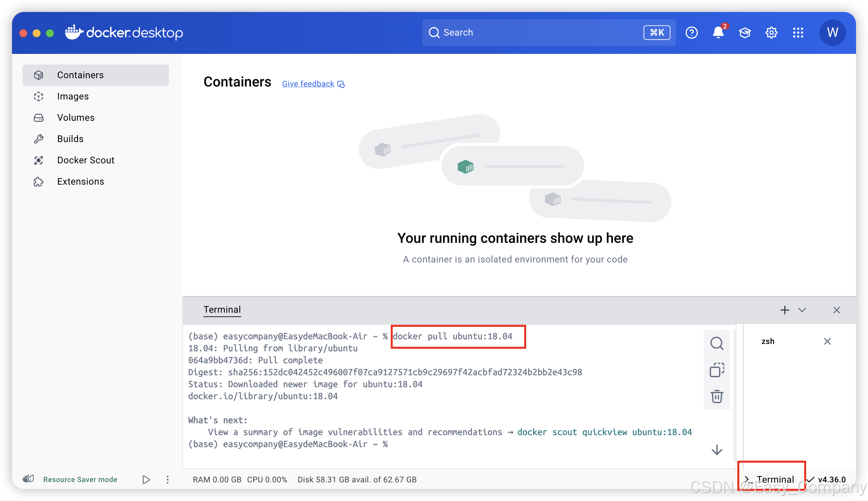
Task: Open the apps grid menu icon
Action: (x=798, y=33)
